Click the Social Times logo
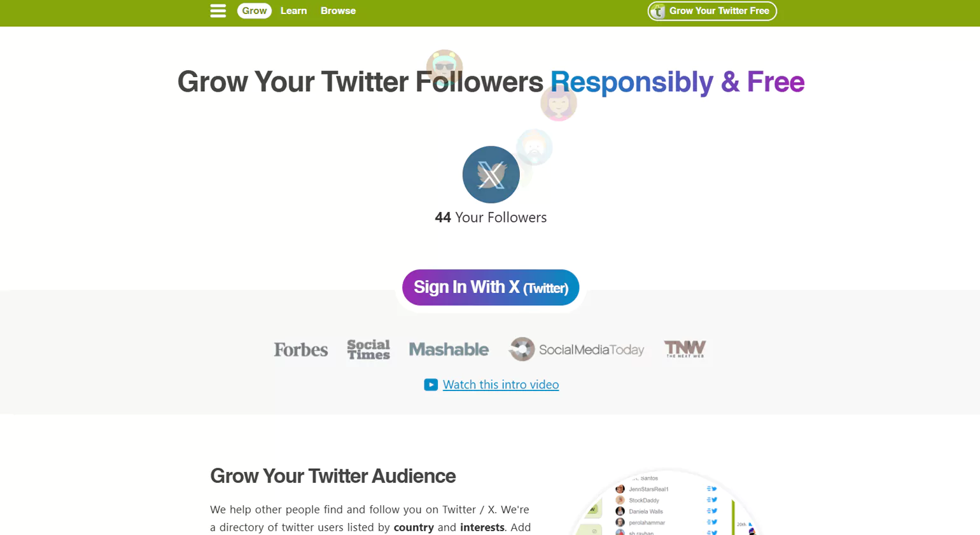This screenshot has width=980, height=535. click(368, 350)
